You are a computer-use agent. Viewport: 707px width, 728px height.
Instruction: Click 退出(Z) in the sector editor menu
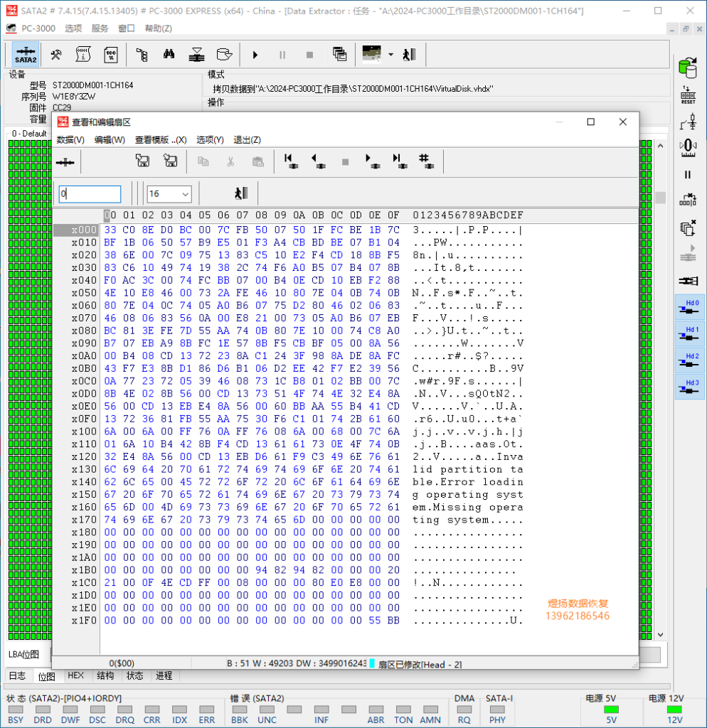coord(247,140)
